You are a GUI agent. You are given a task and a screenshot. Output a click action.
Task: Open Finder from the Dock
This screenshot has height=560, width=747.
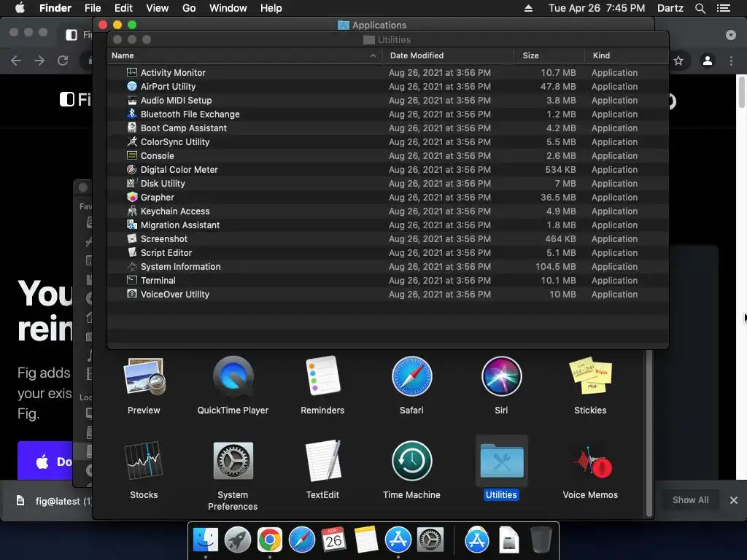[206, 540]
